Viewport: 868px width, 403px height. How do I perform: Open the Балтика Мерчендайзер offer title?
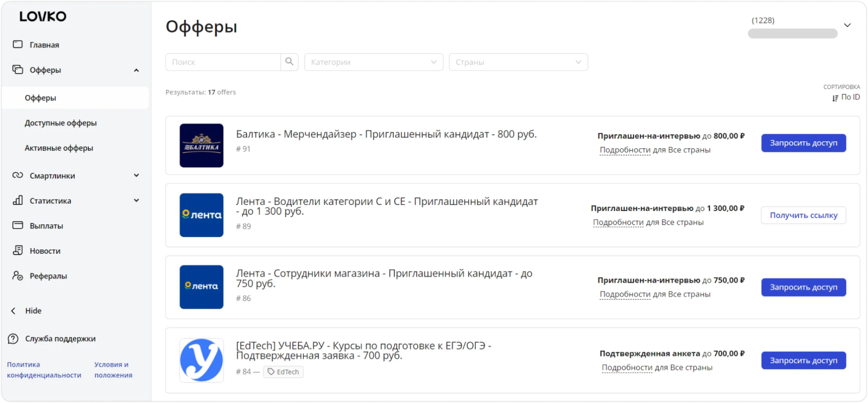click(x=386, y=134)
